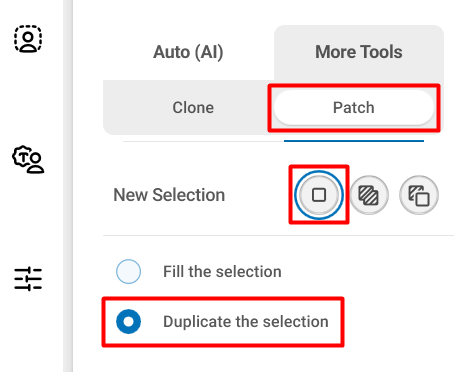Select the Clone mode button
Screen dimensions: 469x372
pos(193,108)
